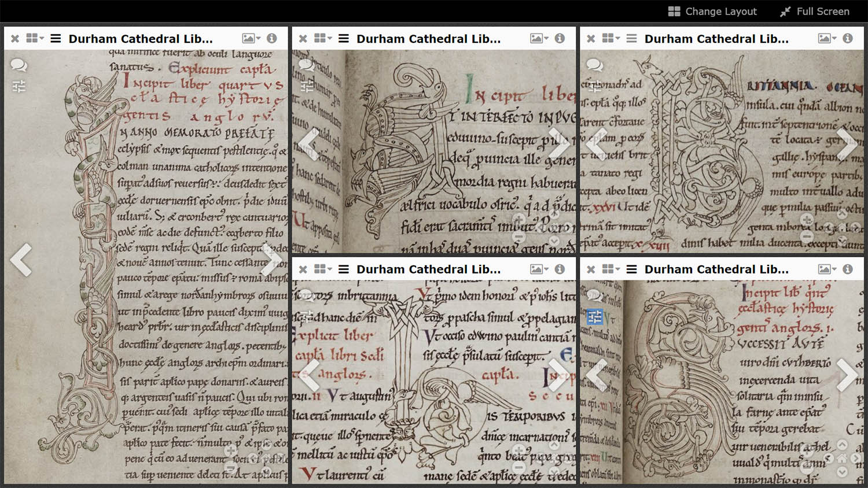
Task: Go to next page in top-middle window
Action: pos(559,144)
